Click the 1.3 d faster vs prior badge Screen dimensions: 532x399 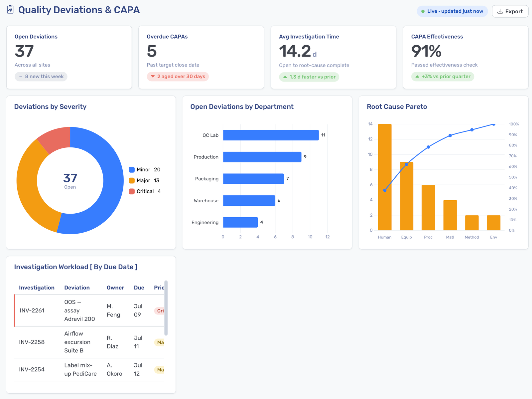309,77
